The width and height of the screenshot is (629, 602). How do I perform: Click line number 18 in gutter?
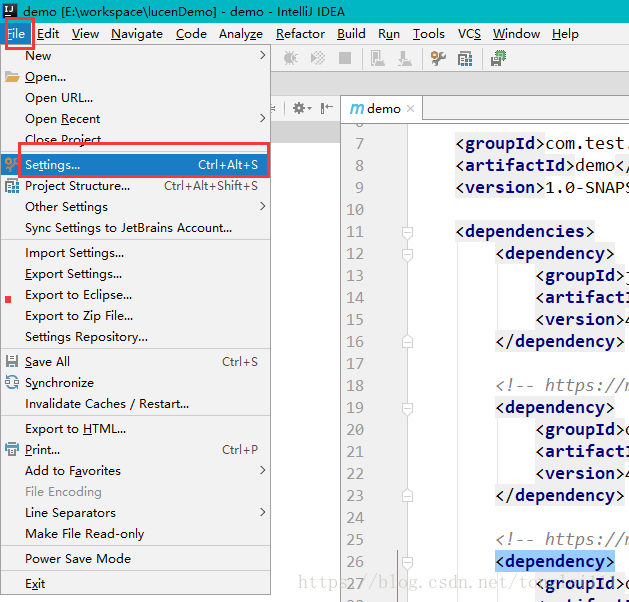355,386
